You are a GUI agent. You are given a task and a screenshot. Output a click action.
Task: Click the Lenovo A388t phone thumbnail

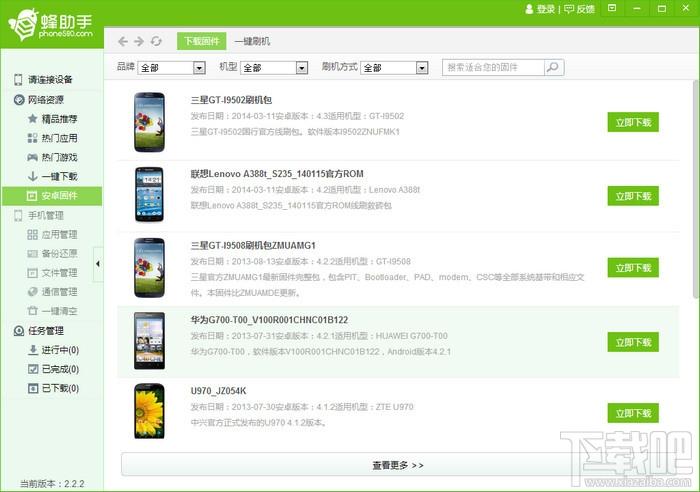coord(150,195)
